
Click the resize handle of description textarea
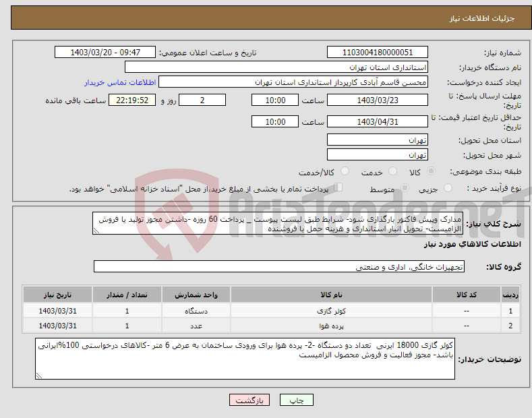tap(96, 231)
